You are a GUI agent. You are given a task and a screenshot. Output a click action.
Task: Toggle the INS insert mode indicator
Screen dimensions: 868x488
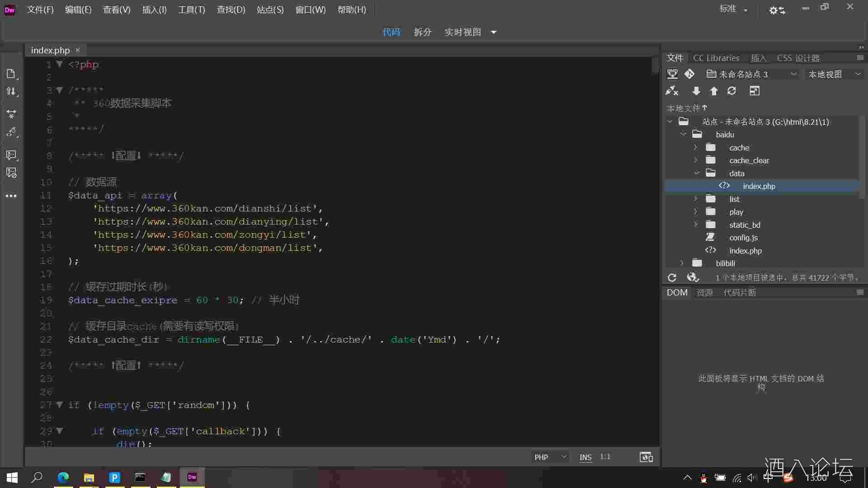tap(585, 457)
